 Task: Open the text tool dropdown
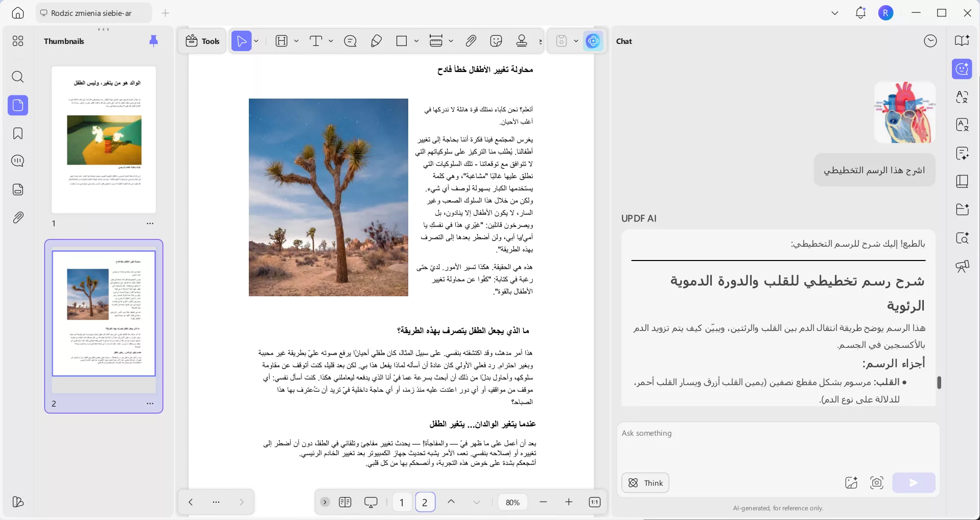coord(331,41)
